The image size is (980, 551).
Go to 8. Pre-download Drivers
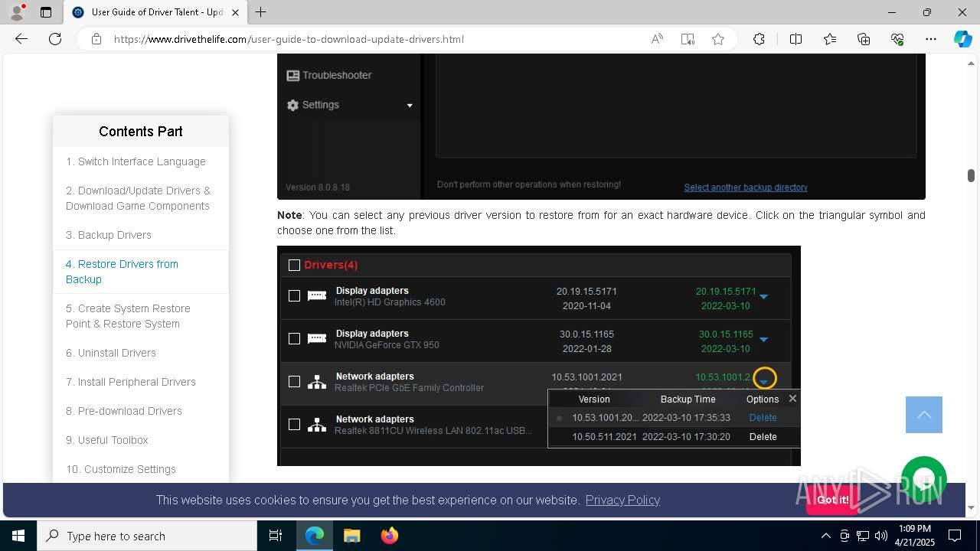[124, 411]
